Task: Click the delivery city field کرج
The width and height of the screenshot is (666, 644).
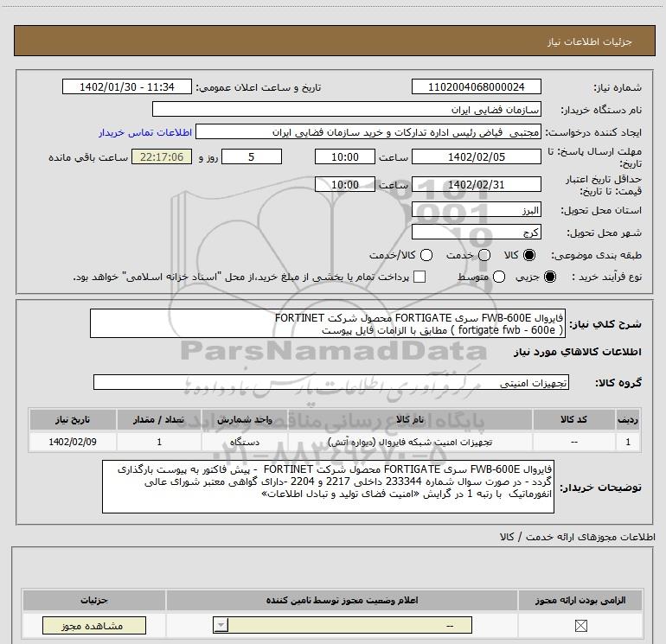Action: pos(476,233)
